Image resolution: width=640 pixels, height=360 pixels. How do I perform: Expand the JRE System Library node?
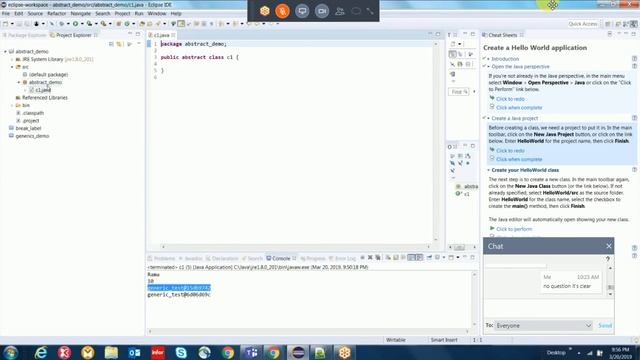[x=12, y=59]
